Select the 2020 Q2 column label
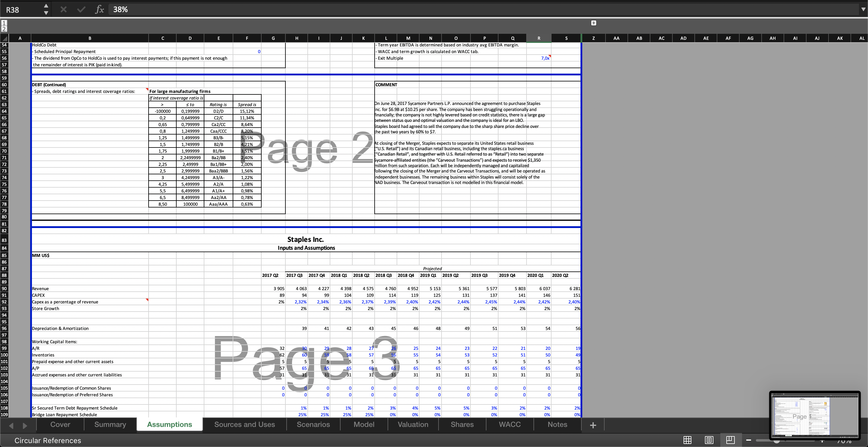This screenshot has height=447, width=868. pos(560,275)
